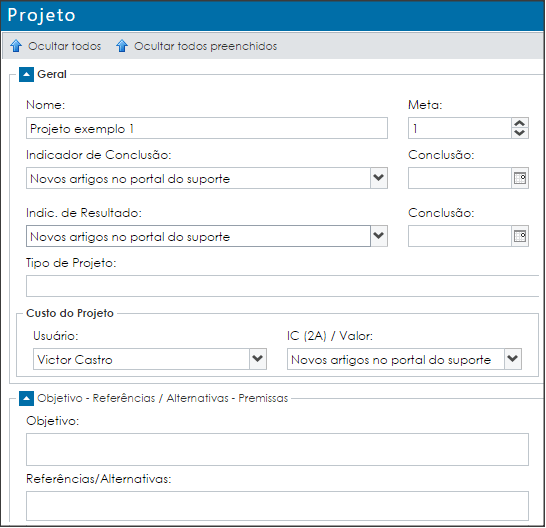The image size is (546, 528).
Task: Open the Indic. de Resultado dropdown
Action: pyautogui.click(x=379, y=236)
